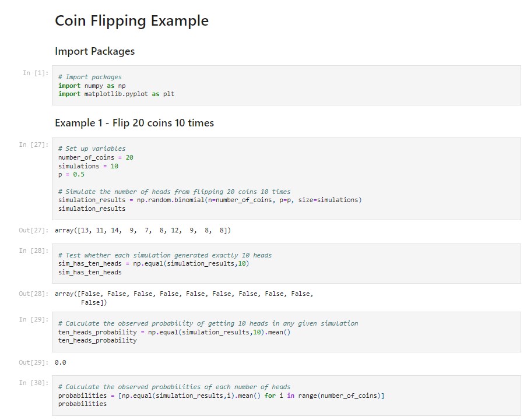Select the Example 1 heading cell

coord(134,123)
